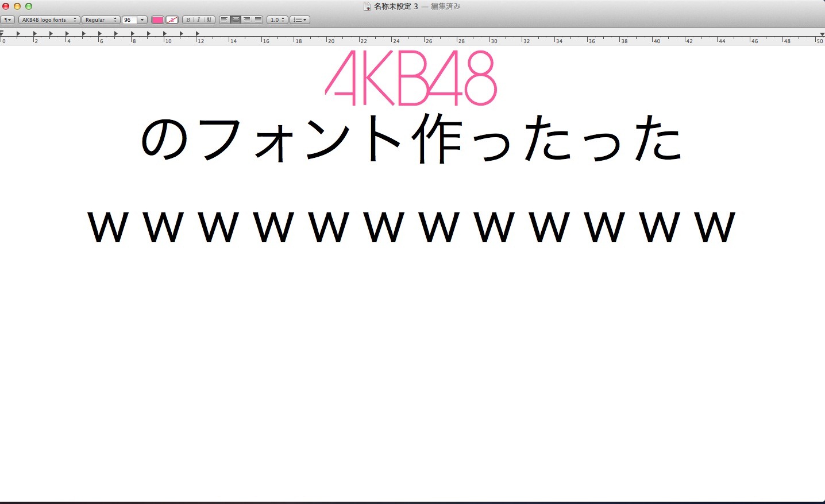Toggle italic formatting
Screen dimensions: 825x504
pos(198,20)
